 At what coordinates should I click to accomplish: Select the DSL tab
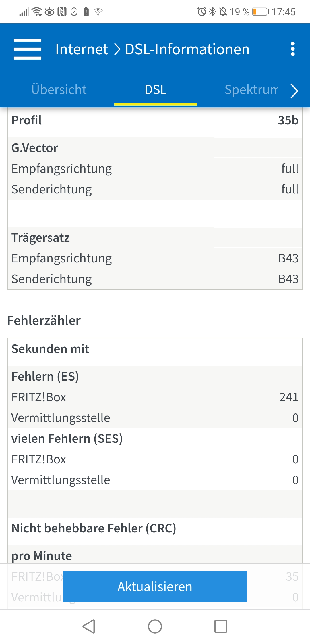coord(156,90)
